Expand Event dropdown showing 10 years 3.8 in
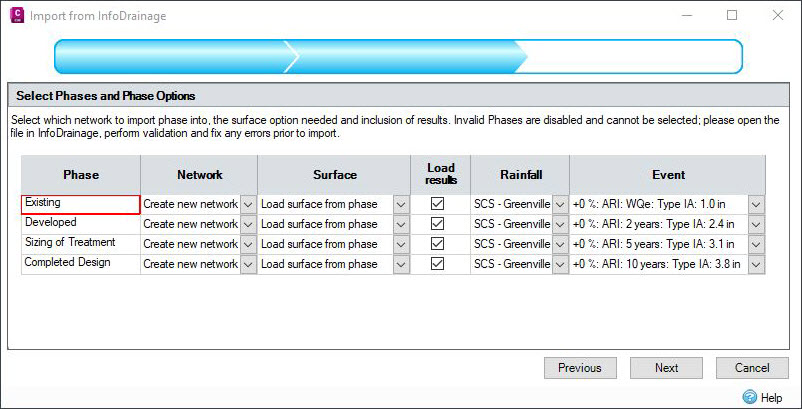The height and width of the screenshot is (409, 802). (x=756, y=264)
